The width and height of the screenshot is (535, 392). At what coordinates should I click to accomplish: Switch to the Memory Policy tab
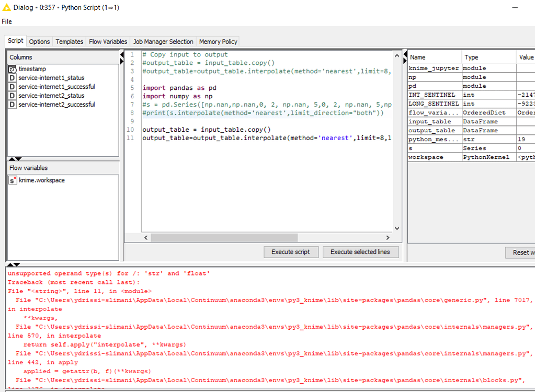[x=218, y=41]
